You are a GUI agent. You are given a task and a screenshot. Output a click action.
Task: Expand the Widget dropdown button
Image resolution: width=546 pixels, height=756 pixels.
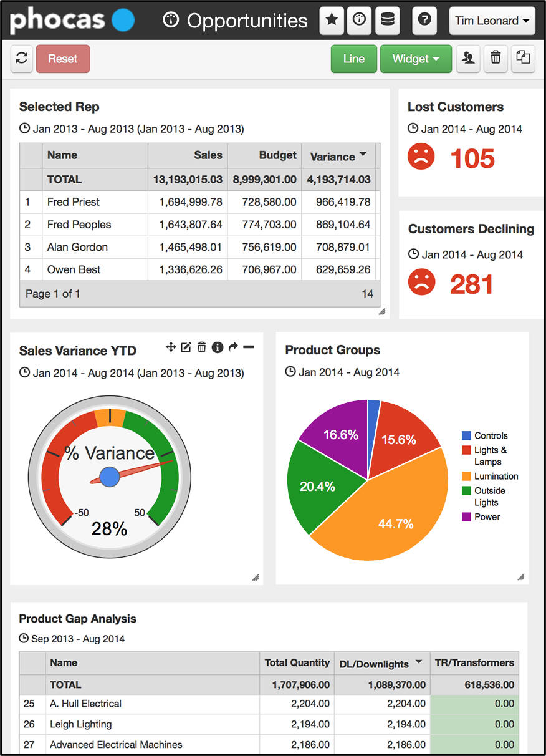[x=416, y=59]
